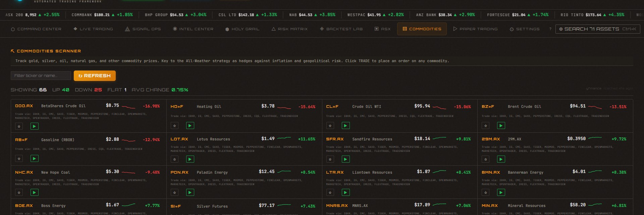Switch to Backtest Lab tab

(341, 29)
